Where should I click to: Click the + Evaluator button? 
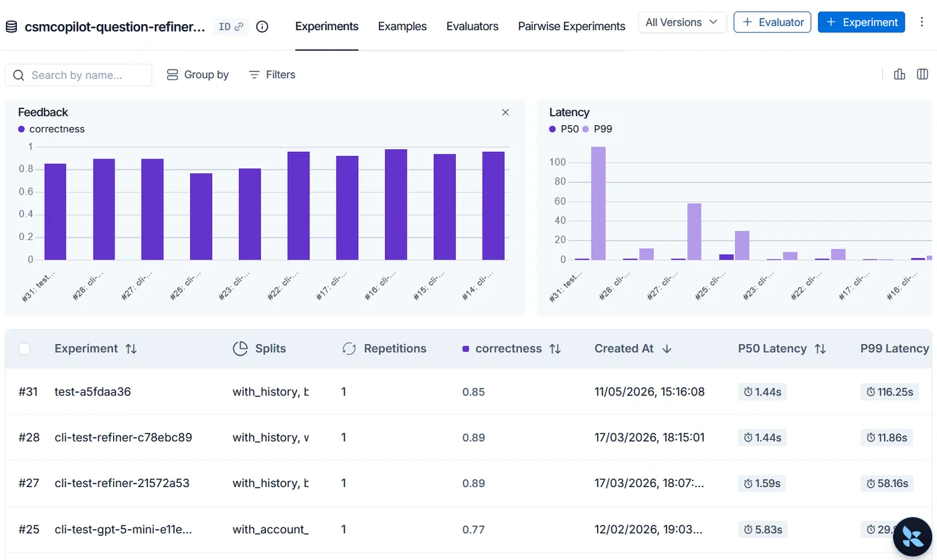(772, 22)
